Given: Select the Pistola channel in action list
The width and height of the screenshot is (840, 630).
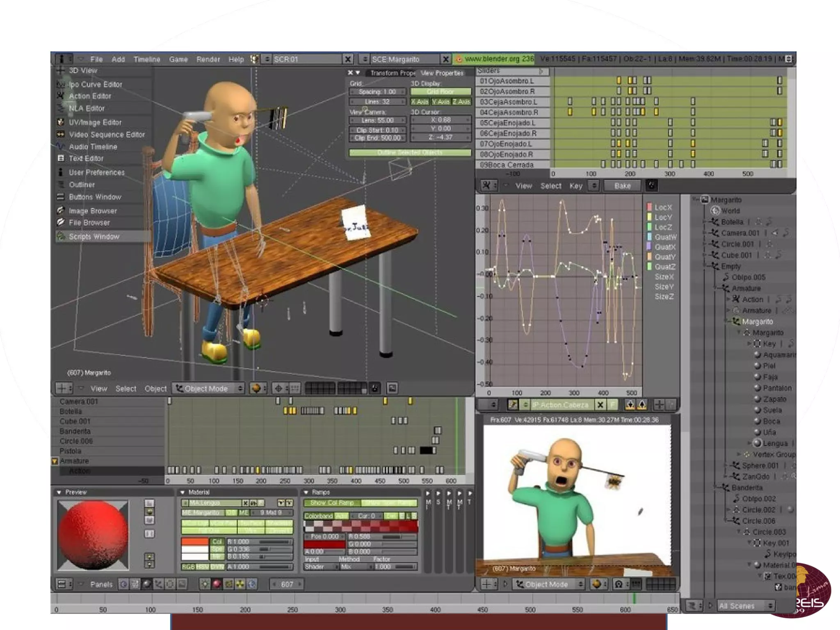Looking at the screenshot, I should pos(71,451).
